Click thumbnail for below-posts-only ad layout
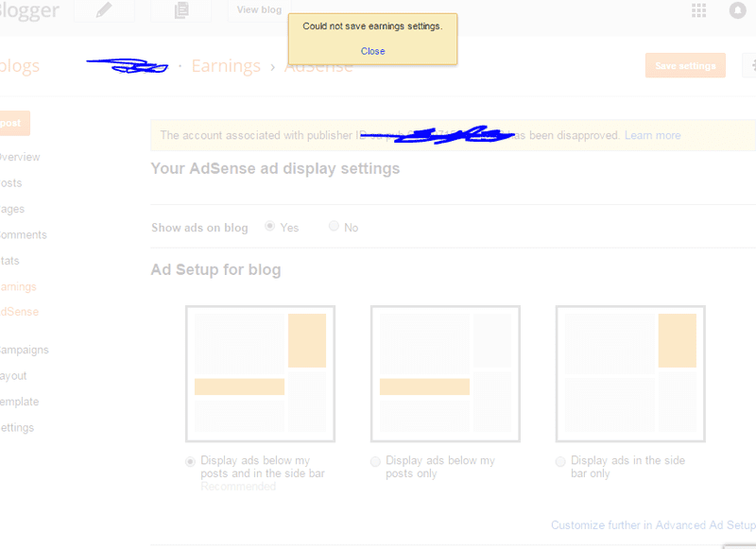This screenshot has width=756, height=549. click(x=445, y=373)
